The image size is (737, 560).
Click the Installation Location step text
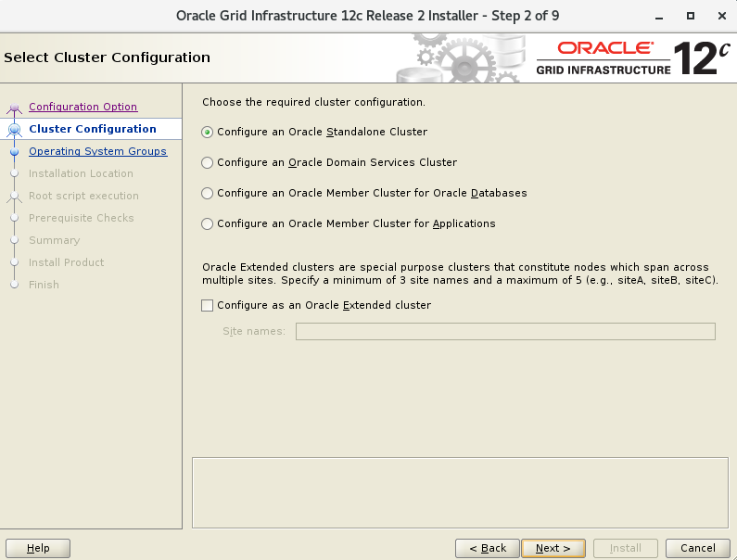pos(81,173)
